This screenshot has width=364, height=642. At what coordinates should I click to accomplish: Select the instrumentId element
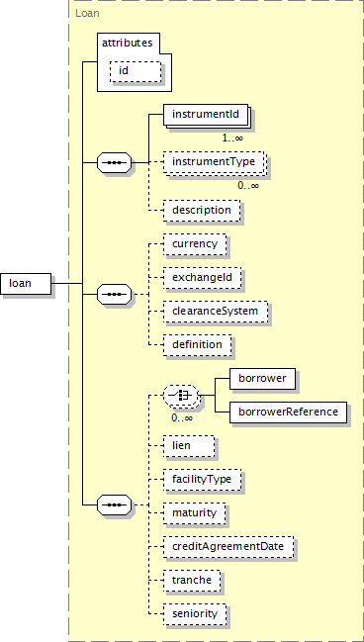[206, 114]
